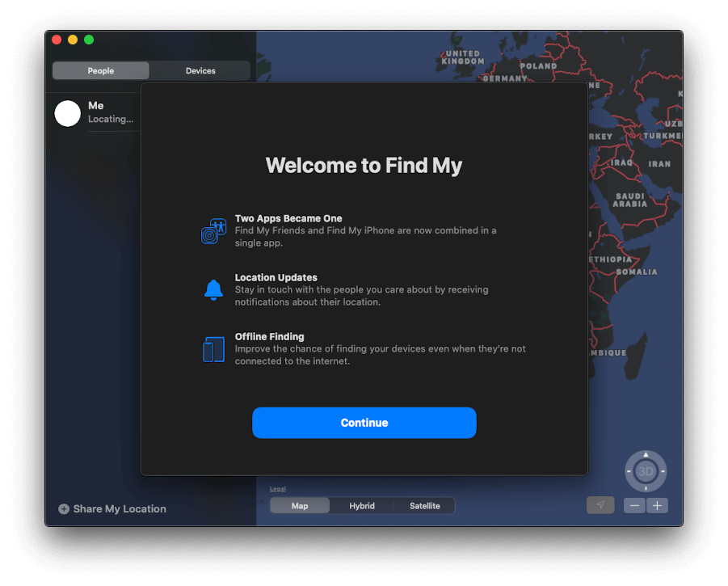Click the ETHIOPIA map label

tap(611, 259)
